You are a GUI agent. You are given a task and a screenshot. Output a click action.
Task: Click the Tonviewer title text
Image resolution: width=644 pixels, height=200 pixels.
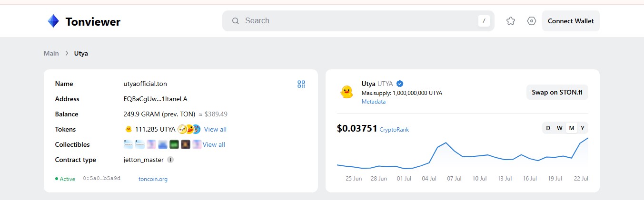[x=93, y=21]
